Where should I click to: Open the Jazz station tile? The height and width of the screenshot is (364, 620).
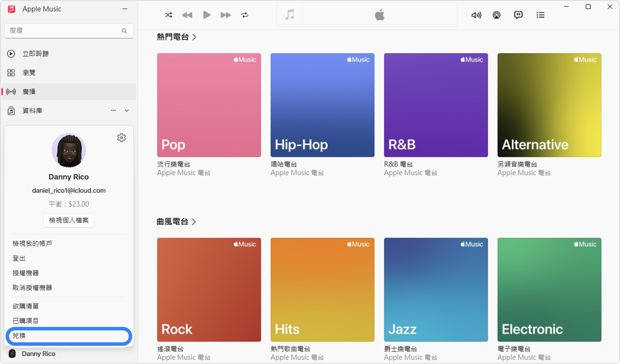[x=436, y=290]
